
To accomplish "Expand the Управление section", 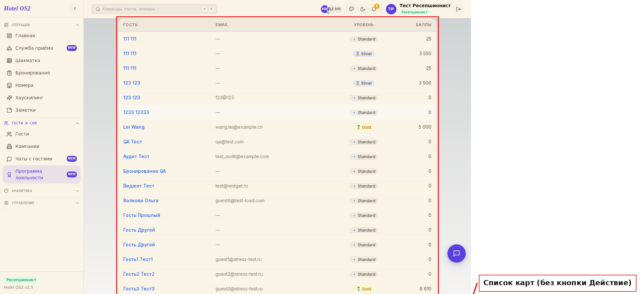I will coord(42,203).
